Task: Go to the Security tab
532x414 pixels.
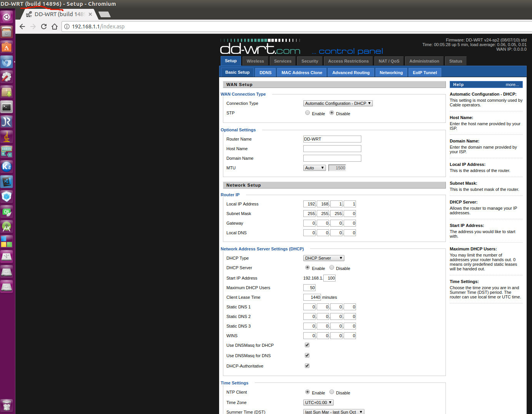Action: (x=310, y=61)
